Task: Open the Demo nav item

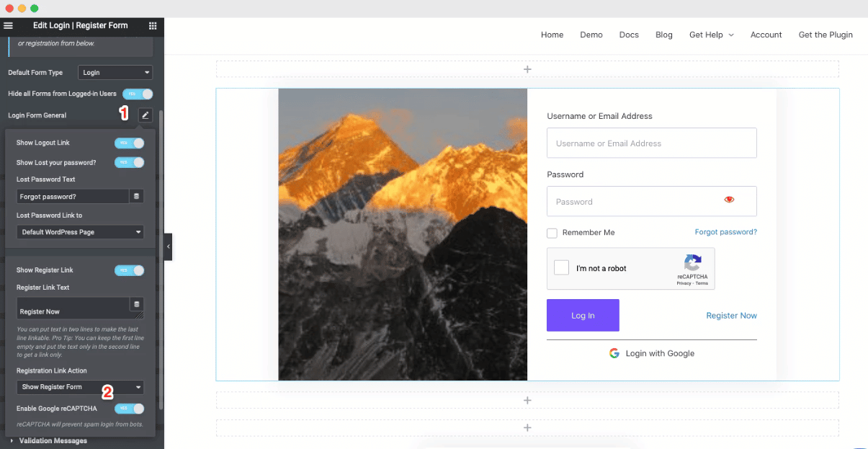Action: 591,35
